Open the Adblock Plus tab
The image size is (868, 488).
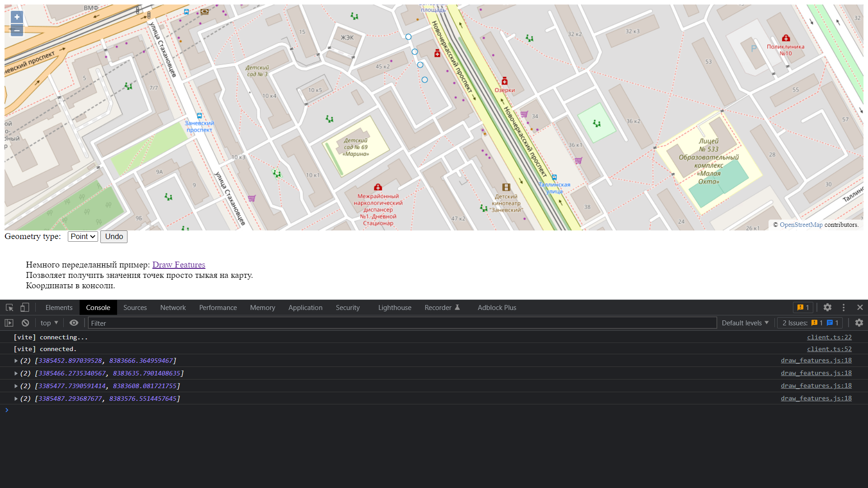pyautogui.click(x=497, y=307)
